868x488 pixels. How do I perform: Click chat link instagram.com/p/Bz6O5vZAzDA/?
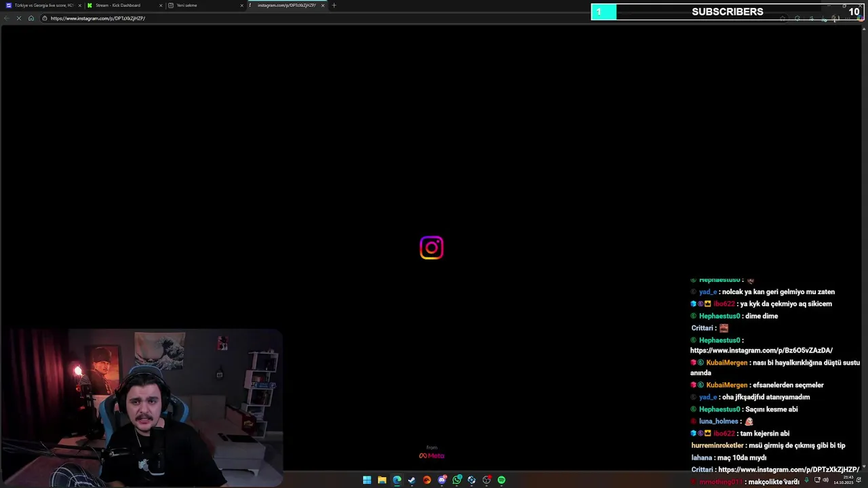[762, 350]
